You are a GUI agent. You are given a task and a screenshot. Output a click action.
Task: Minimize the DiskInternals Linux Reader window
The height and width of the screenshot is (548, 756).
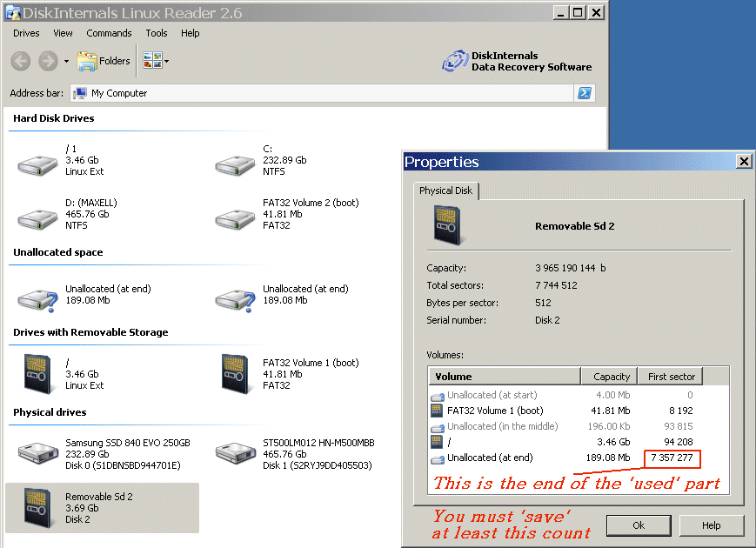(x=560, y=13)
